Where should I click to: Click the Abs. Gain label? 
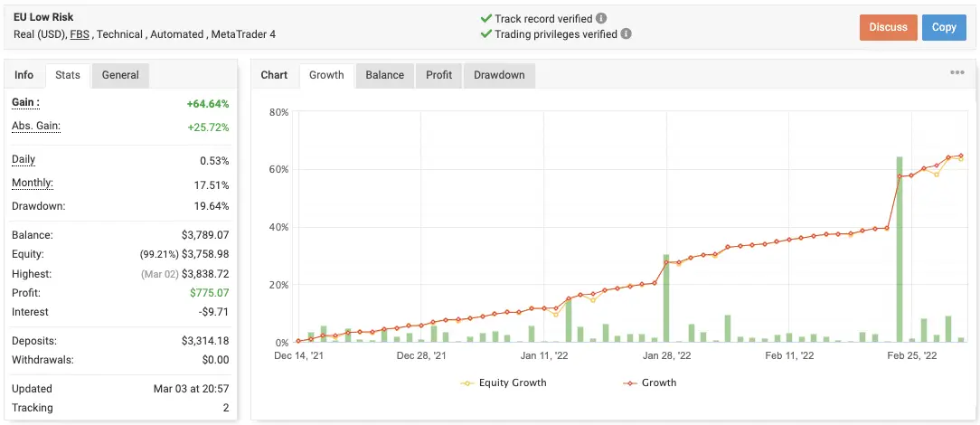click(36, 127)
